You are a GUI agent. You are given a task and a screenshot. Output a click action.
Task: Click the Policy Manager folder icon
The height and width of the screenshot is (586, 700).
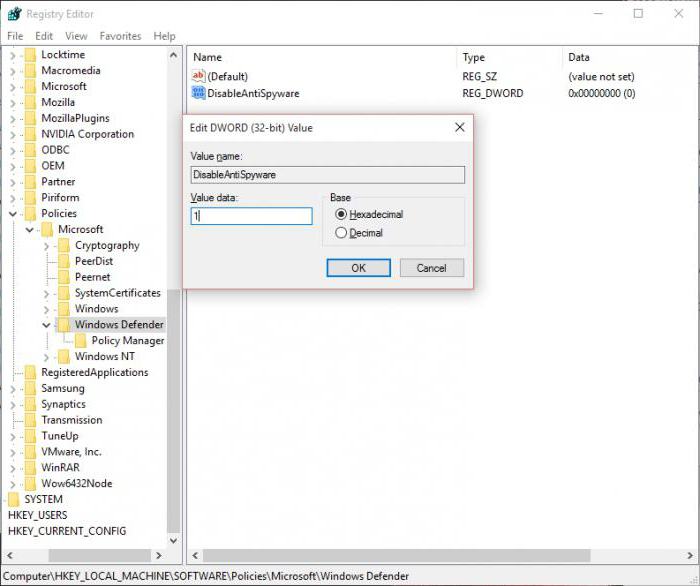pos(81,341)
